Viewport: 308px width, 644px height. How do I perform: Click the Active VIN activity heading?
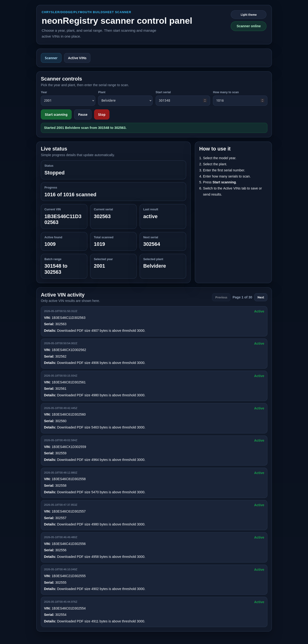62,295
